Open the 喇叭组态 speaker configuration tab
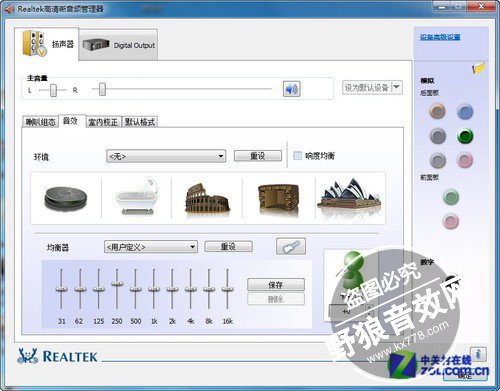Viewport: 500px width, 391px height. 40,122
